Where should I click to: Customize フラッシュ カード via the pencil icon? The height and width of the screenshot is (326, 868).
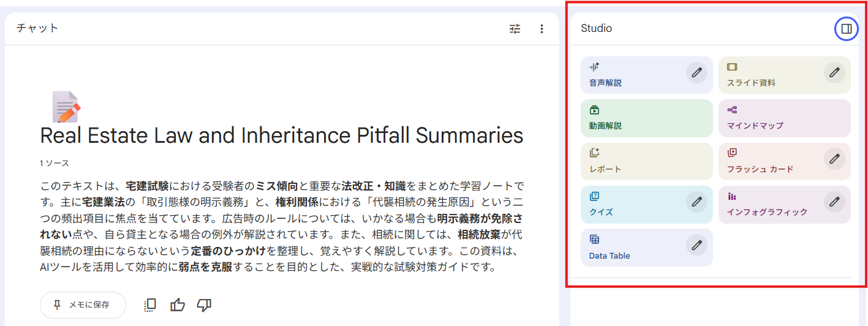(x=834, y=159)
